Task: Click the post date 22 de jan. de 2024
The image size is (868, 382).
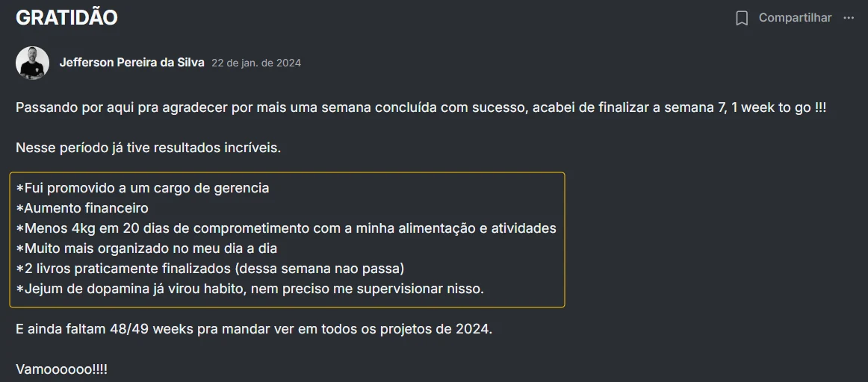Action: coord(256,63)
